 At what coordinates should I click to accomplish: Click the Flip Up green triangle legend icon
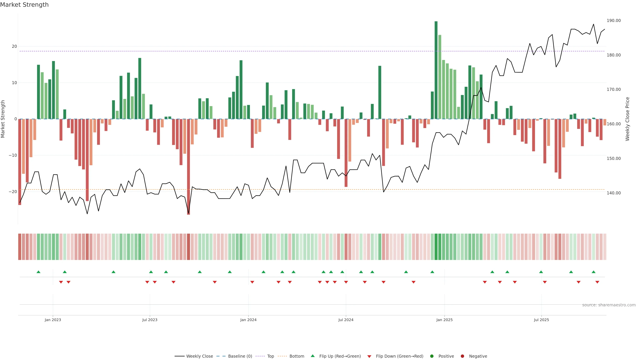click(312, 356)
